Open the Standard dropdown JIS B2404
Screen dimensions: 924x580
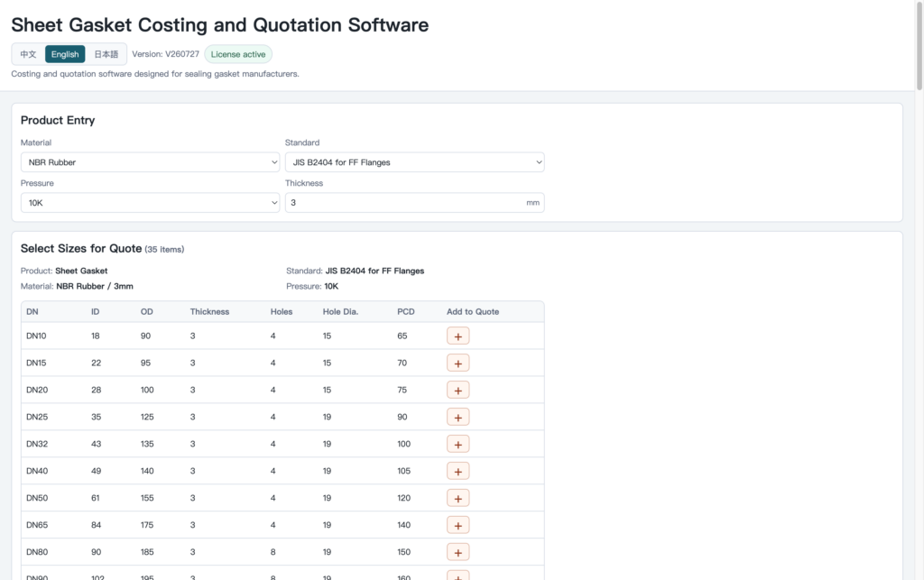click(x=415, y=162)
